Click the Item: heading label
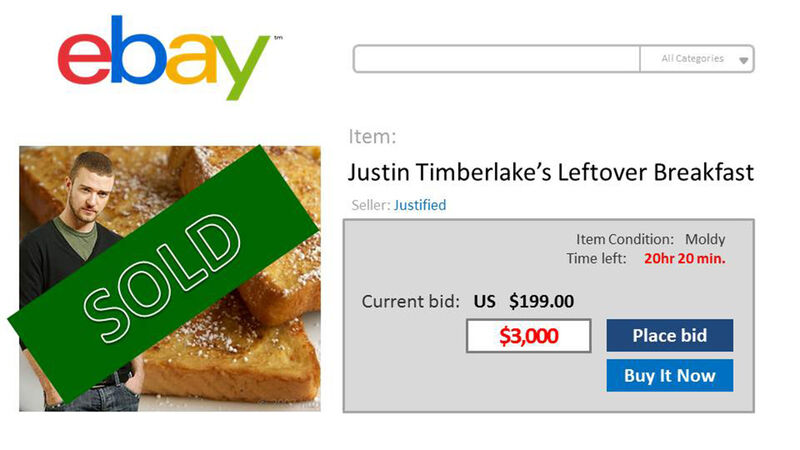Viewport: 800px width, 450px height. pos(373,137)
